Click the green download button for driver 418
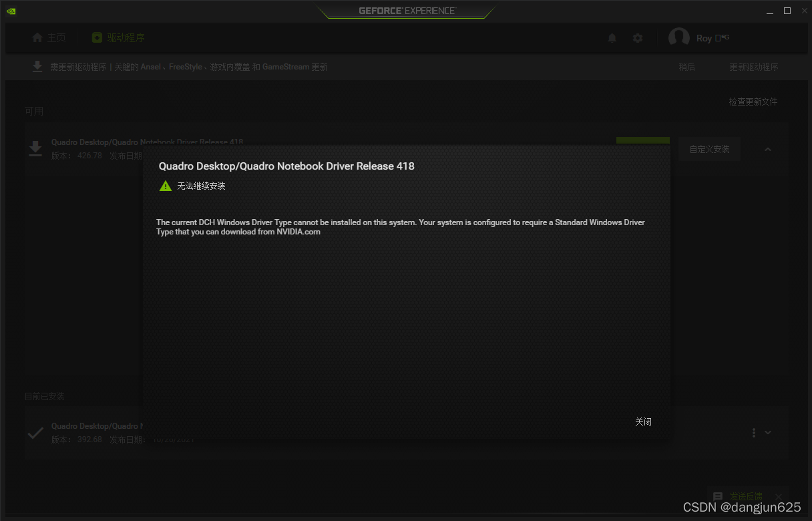The height and width of the screenshot is (521, 812). (642, 140)
